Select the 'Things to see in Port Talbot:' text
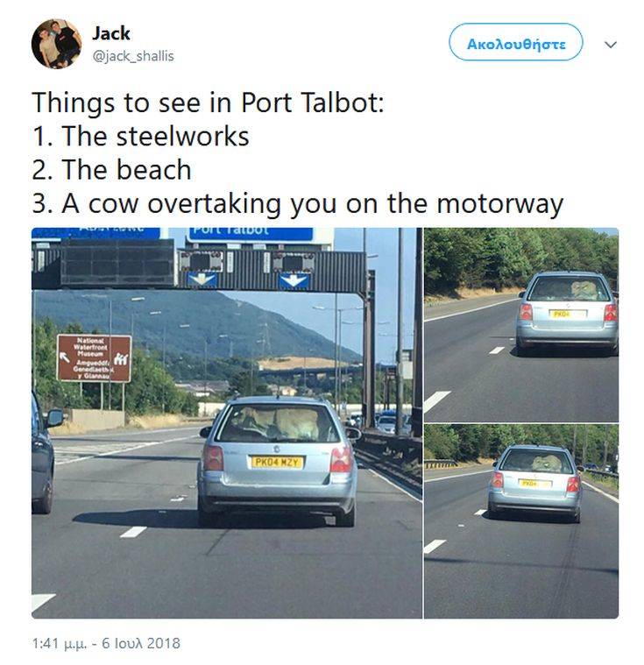This screenshot has height=665, width=644. 209,103
